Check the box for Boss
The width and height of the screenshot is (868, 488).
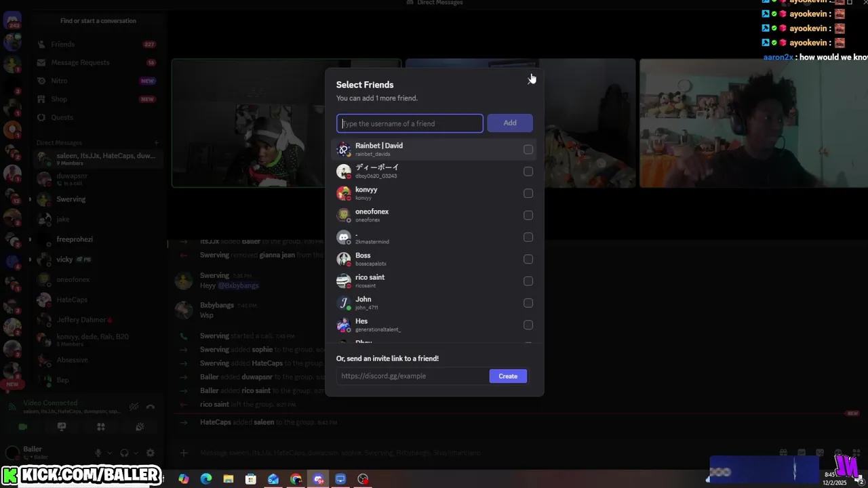point(528,259)
